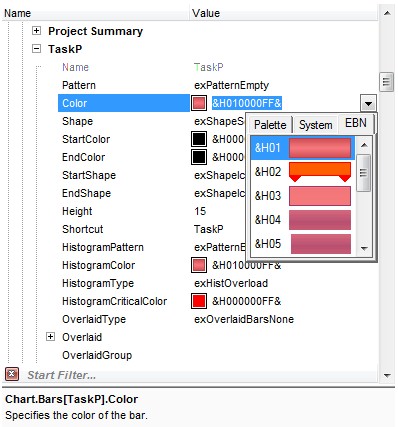398x427 pixels.
Task: Open the Color value dropdown arrow
Action: pyautogui.click(x=368, y=103)
